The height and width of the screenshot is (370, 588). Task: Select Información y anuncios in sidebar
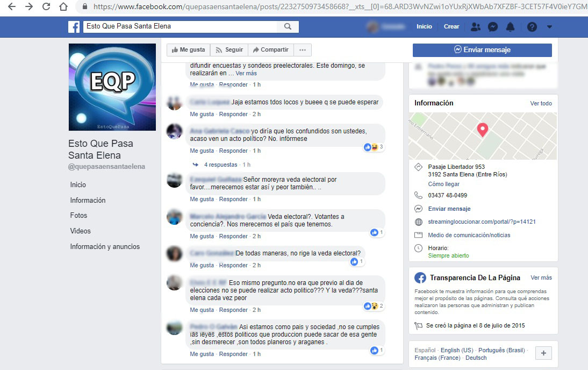click(x=105, y=246)
